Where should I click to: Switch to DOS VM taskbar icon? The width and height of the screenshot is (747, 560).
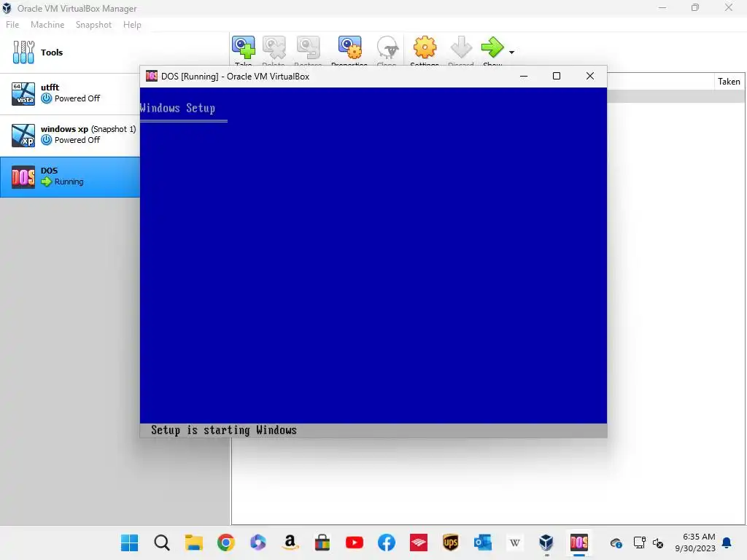pyautogui.click(x=578, y=542)
